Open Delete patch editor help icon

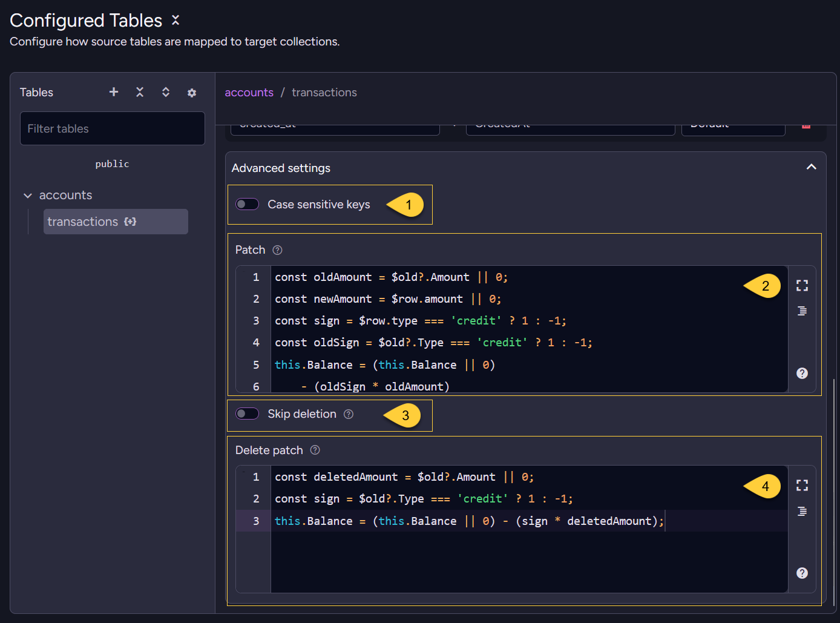coord(802,573)
